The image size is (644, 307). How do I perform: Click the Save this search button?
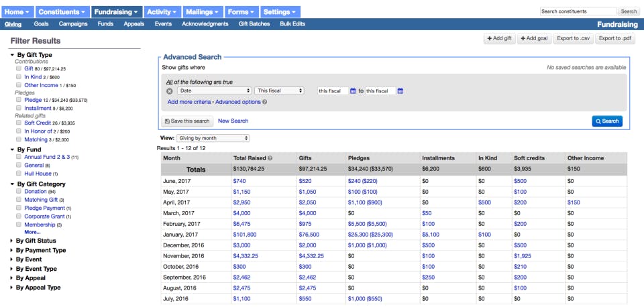click(x=188, y=121)
